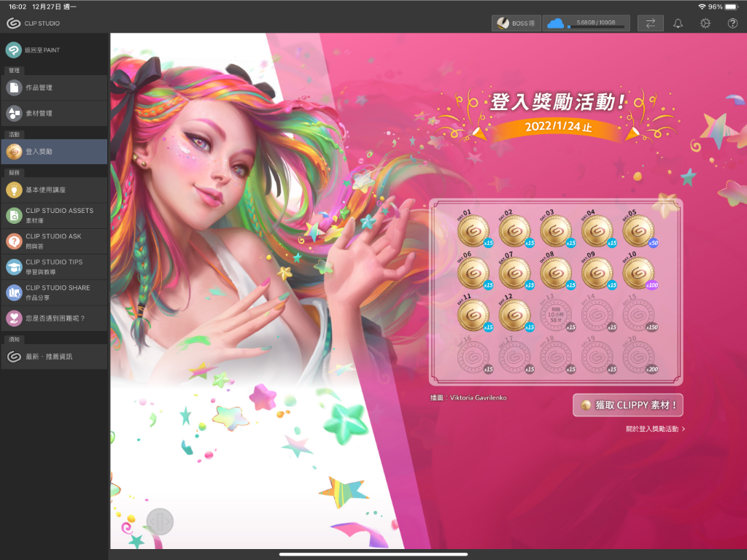Screen dimensions: 747x560
Task: Click Day 06 gold coin
Action: pos(473,273)
